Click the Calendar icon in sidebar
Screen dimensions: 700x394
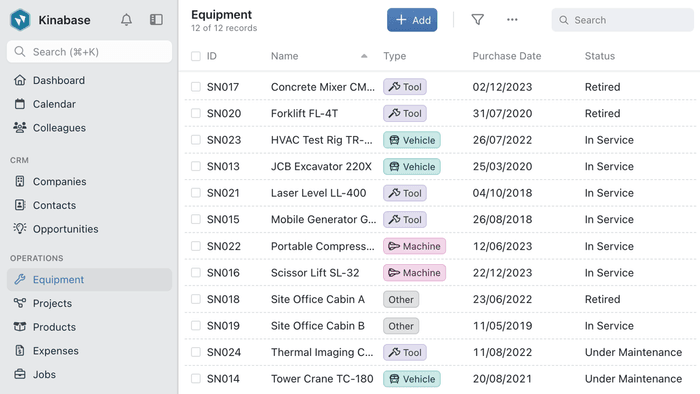[20, 104]
